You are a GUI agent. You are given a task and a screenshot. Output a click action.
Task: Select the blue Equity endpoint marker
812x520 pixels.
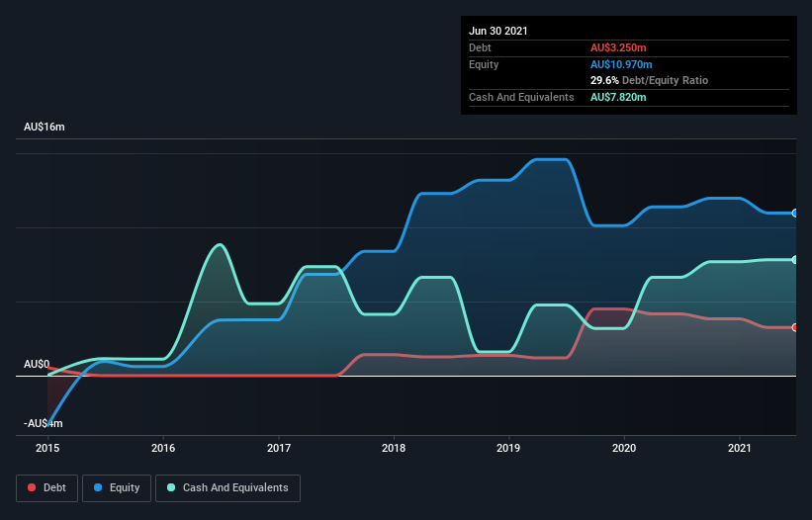[795, 214]
